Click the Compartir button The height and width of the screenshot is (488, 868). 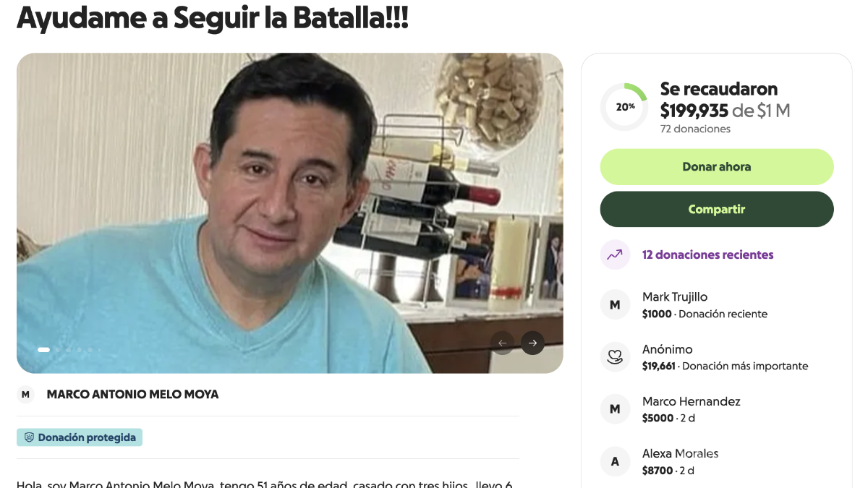[717, 209]
